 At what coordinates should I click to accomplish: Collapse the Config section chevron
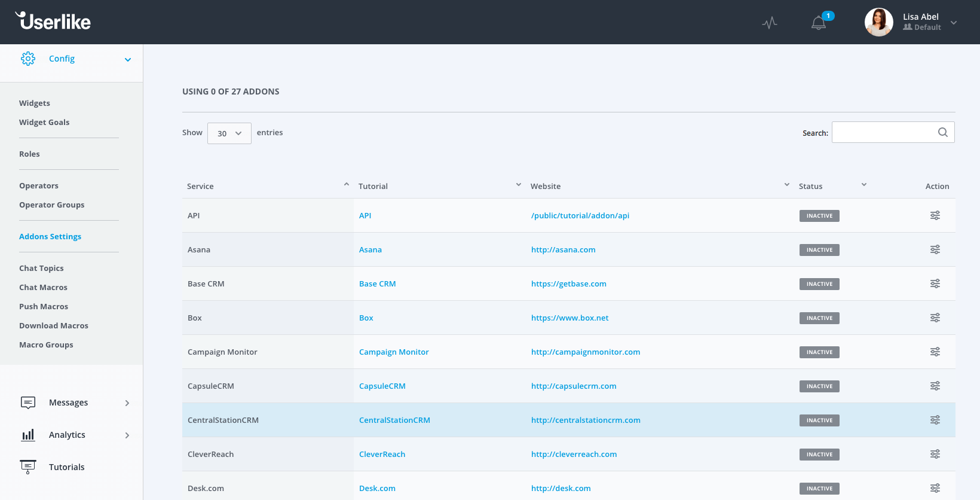(128, 60)
